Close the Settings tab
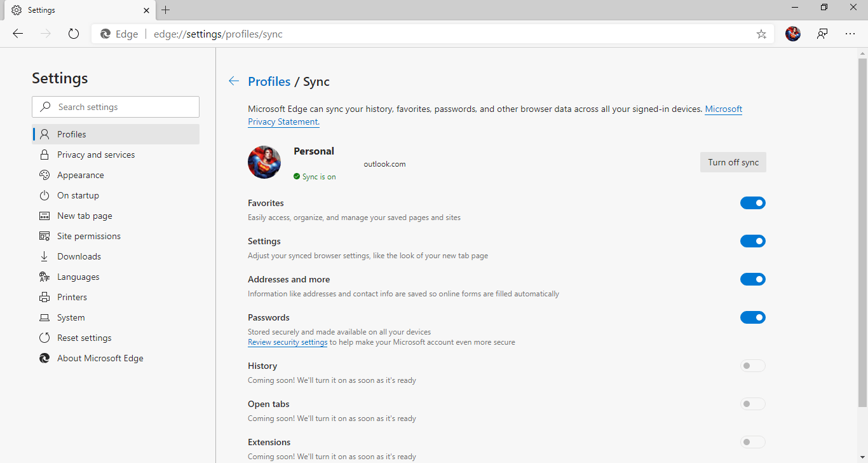The width and height of the screenshot is (868, 463). click(147, 10)
